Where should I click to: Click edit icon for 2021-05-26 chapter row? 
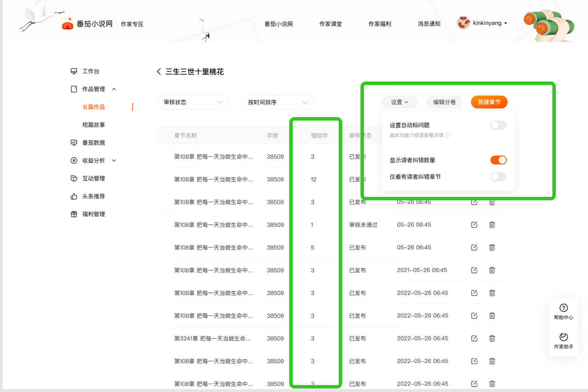click(x=475, y=270)
